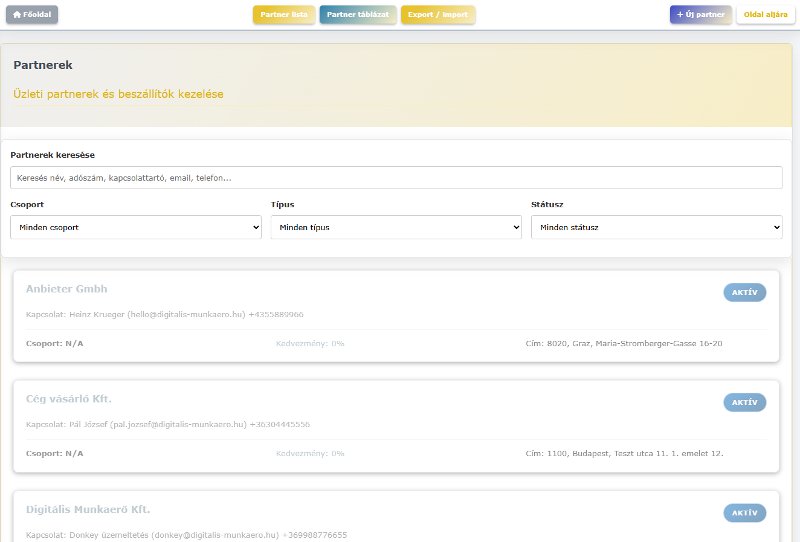Click the plus icon on Új partner
Image resolution: width=800 pixels, height=542 pixels.
point(681,15)
